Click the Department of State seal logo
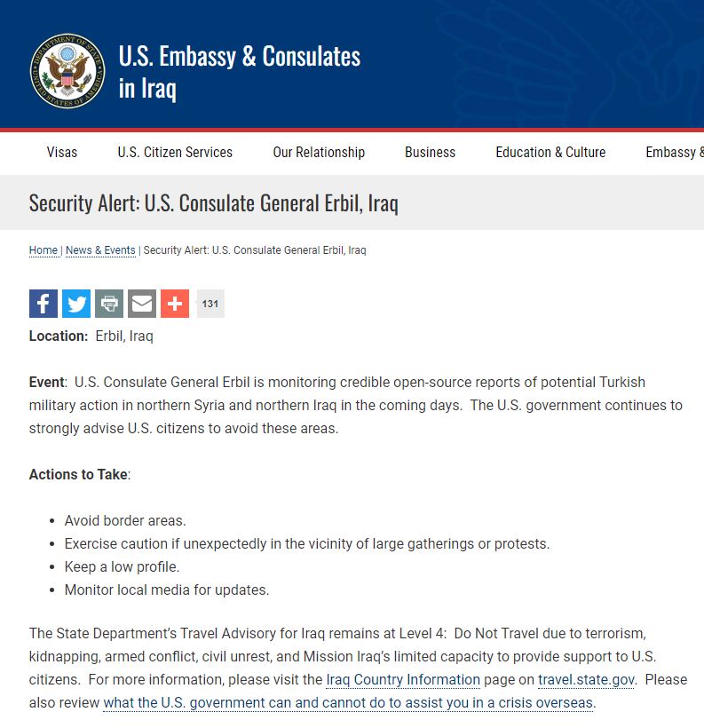This screenshot has height=728, width=704. tap(67, 71)
